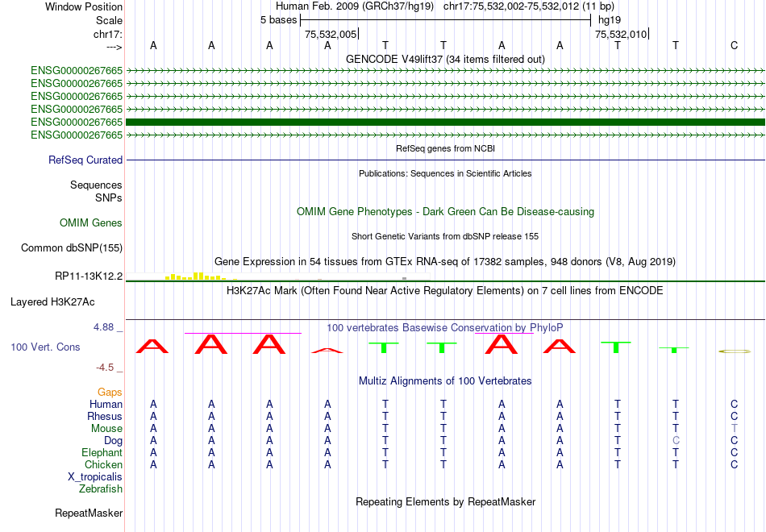
Task: Click the Common dbSNP(155) track label
Action: point(72,248)
